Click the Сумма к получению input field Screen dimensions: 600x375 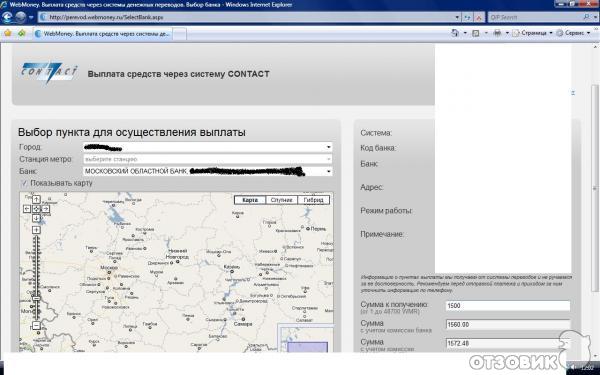tap(508, 306)
